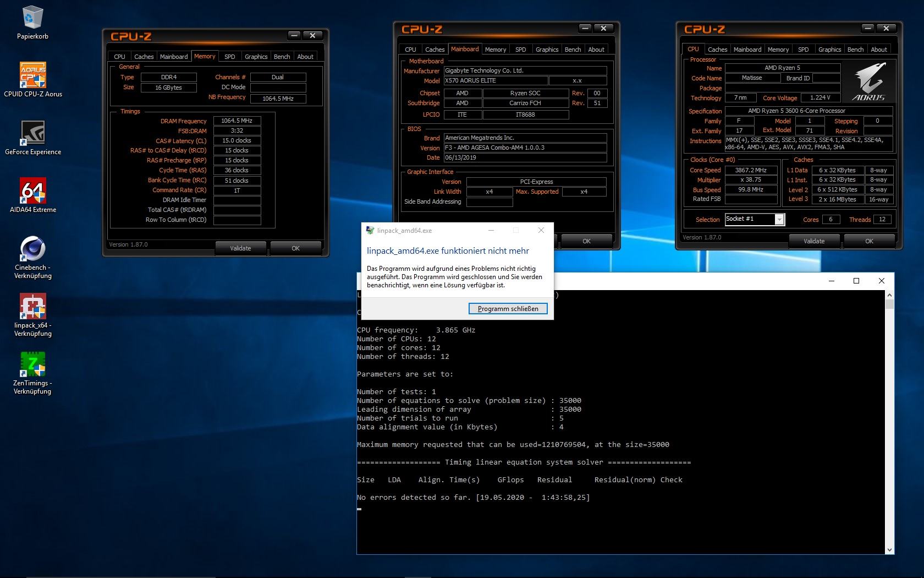Open About tab in the Memory CPU-Z window
The width and height of the screenshot is (924, 578).
(x=305, y=57)
